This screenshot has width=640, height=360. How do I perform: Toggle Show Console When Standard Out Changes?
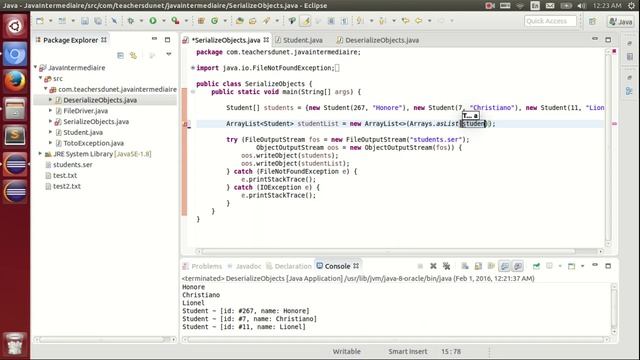[504, 266]
